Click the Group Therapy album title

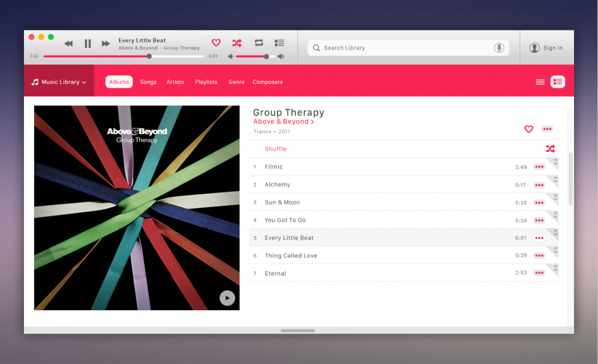289,112
